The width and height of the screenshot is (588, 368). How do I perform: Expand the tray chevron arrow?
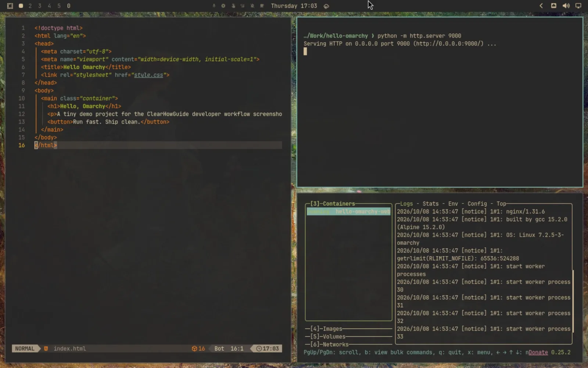point(541,6)
